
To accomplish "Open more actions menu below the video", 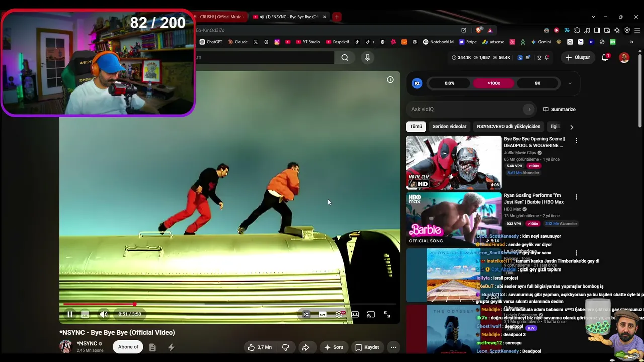I will click(394, 347).
